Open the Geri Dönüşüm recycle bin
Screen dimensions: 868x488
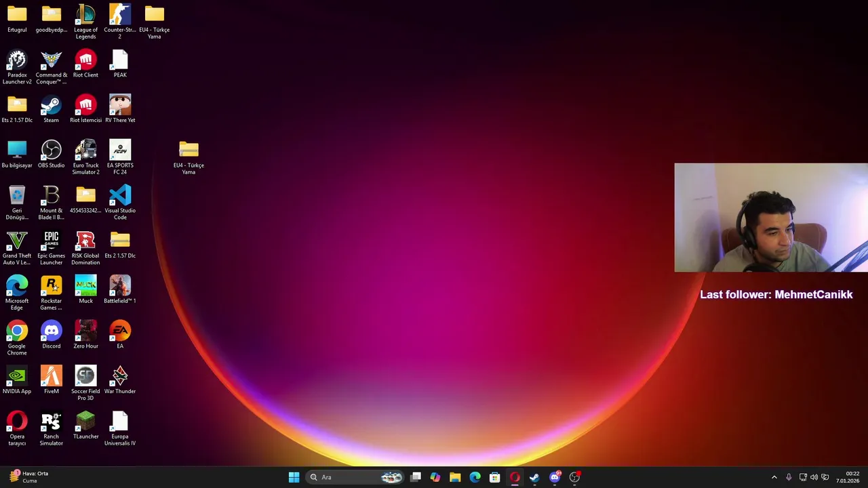click(x=17, y=203)
